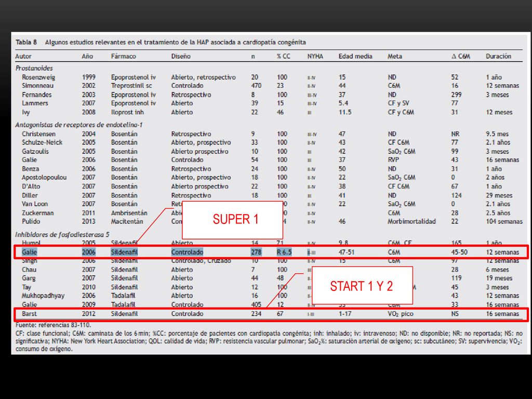Screen dimensions: 532x399
Task: Select the "Edad media" column header
Action: 355,56
